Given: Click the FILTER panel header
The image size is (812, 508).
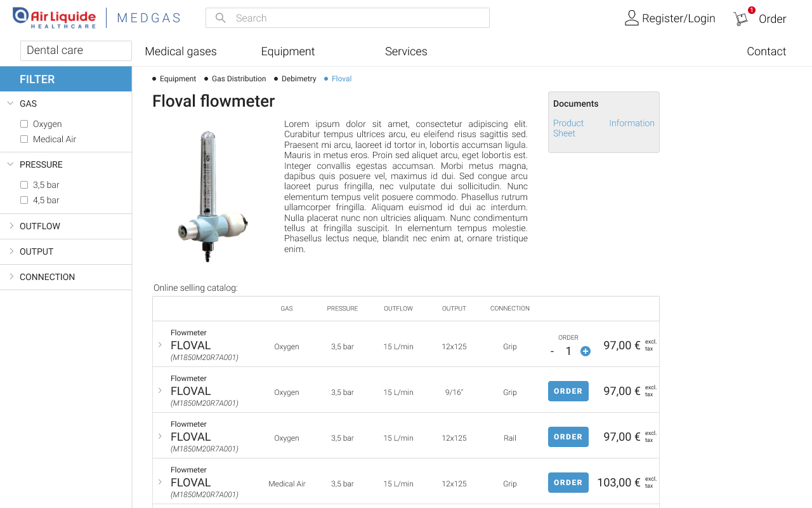Looking at the screenshot, I should coord(66,79).
